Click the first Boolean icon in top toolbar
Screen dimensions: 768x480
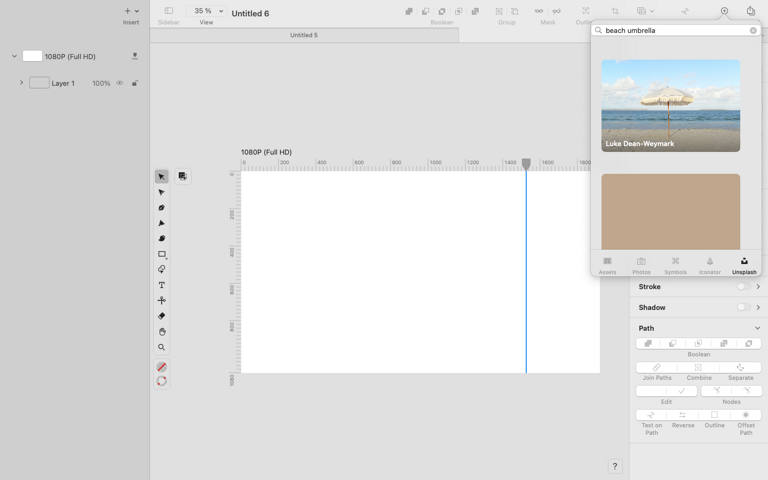[409, 11]
